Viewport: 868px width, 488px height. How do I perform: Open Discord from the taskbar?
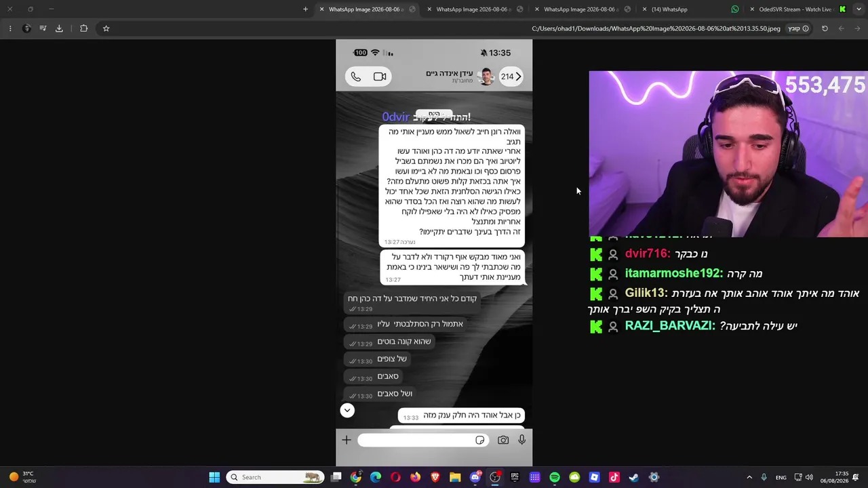pyautogui.click(x=475, y=477)
